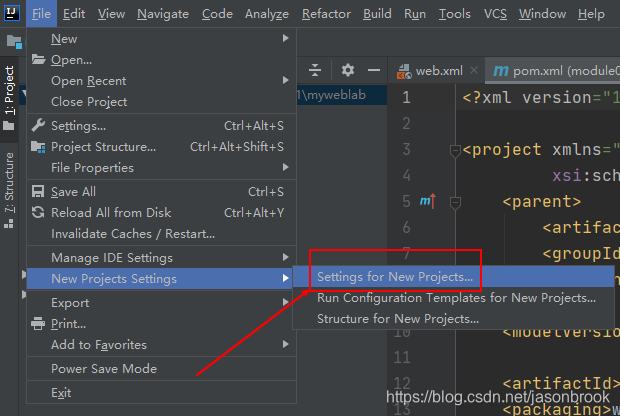This screenshot has height=416, width=620.
Task: Open the Help menu
Action: coord(591,14)
